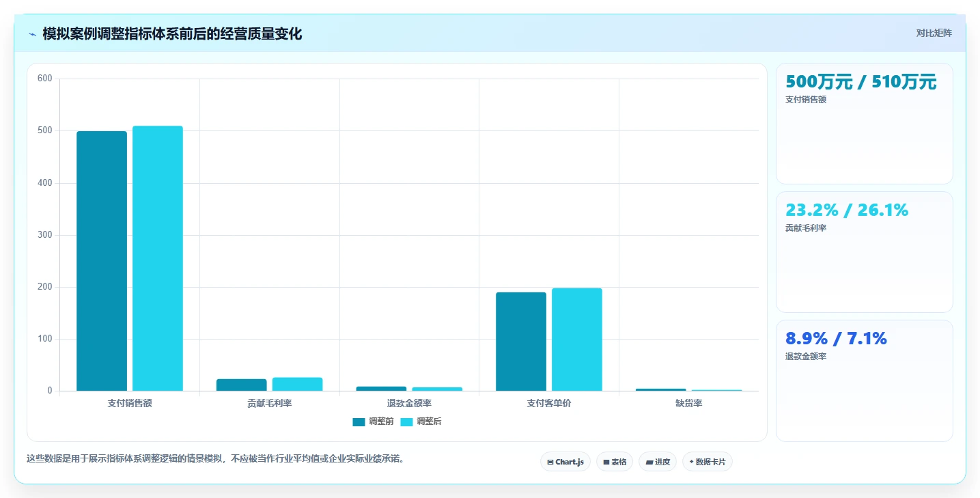
Task: Click the 贡献毛利率 caption in the second card
Action: (x=806, y=228)
